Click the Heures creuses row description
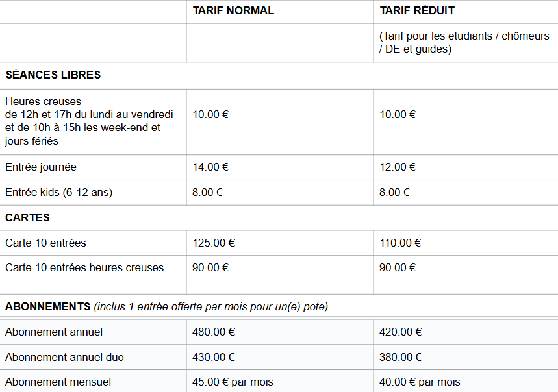Image resolution: width=558 pixels, height=392 pixels. [89, 121]
